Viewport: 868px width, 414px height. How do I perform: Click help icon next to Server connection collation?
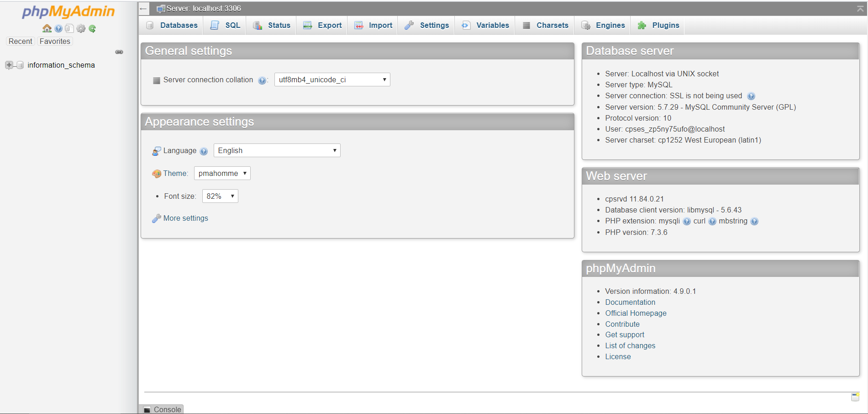[262, 80]
